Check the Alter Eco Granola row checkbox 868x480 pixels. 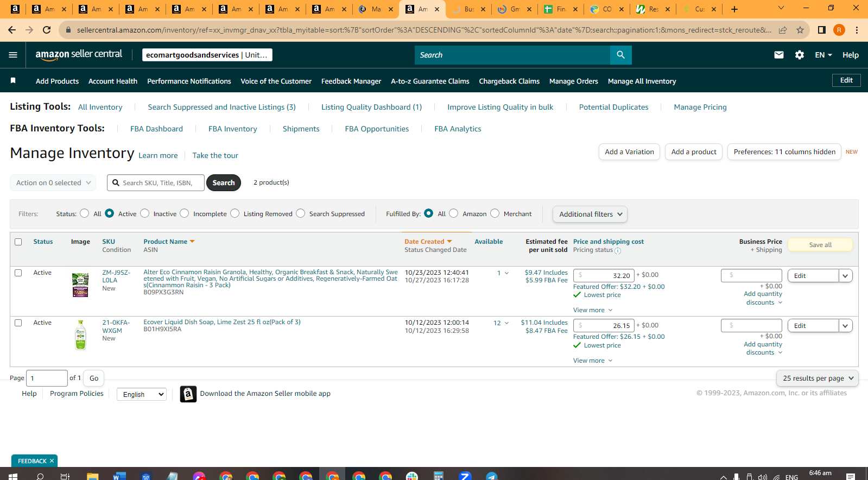pyautogui.click(x=18, y=273)
